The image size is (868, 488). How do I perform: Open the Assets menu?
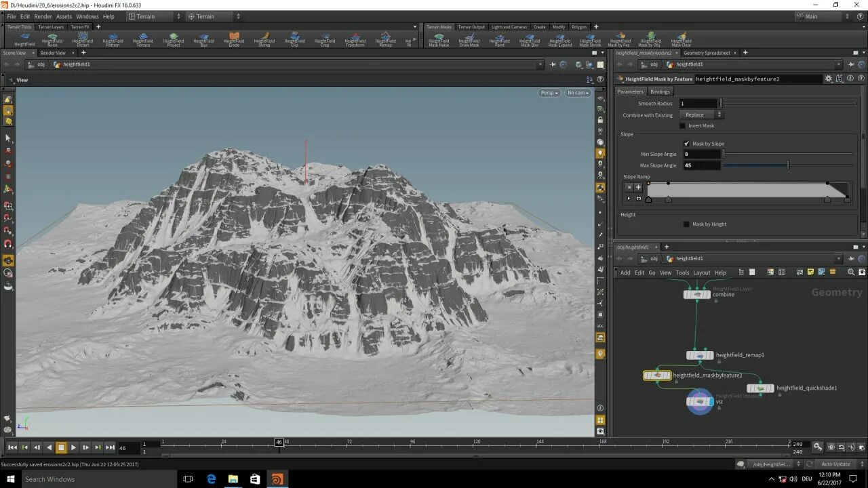coord(64,16)
